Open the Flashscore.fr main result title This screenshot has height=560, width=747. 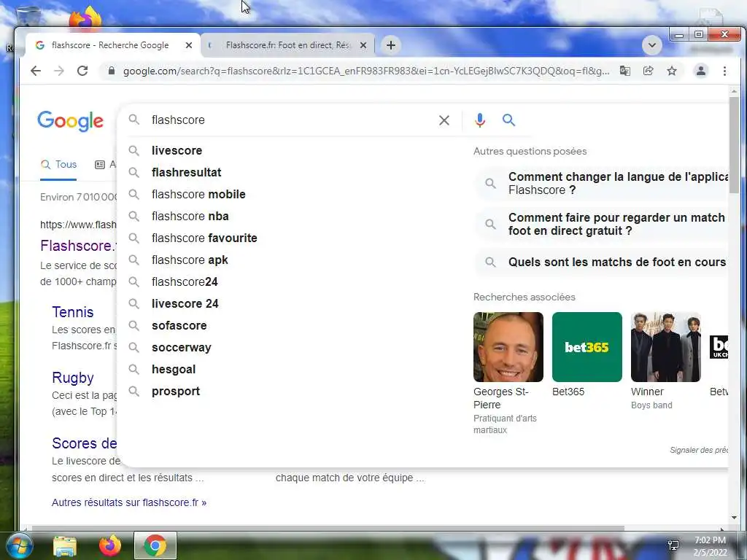pyautogui.click(x=78, y=246)
